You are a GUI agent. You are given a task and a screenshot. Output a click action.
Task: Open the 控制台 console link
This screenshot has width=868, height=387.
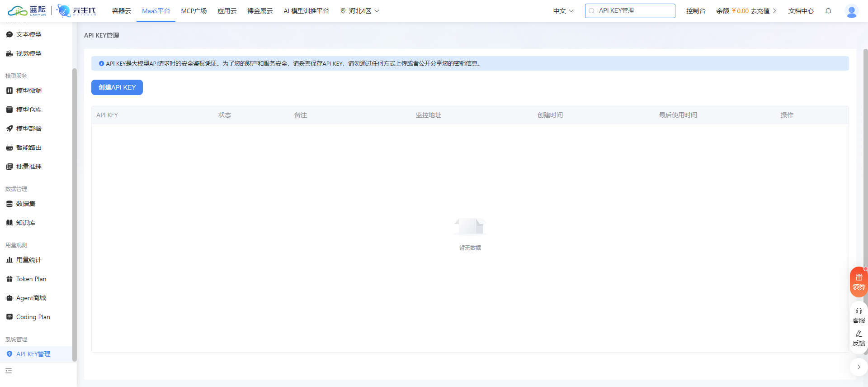(x=696, y=11)
